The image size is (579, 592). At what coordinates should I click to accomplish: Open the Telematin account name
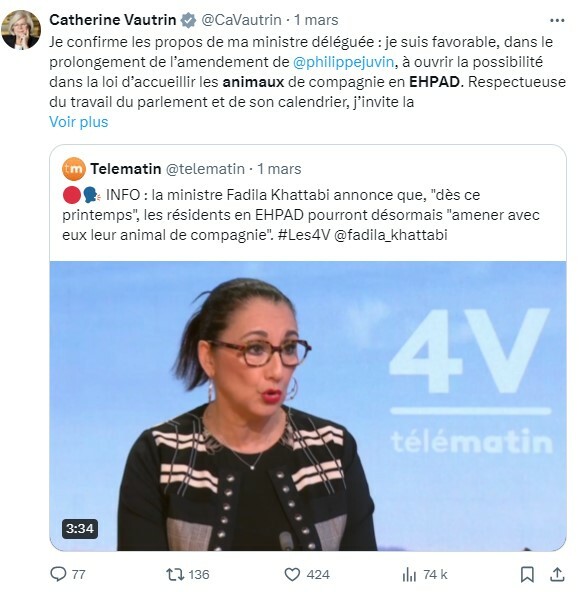(125, 169)
